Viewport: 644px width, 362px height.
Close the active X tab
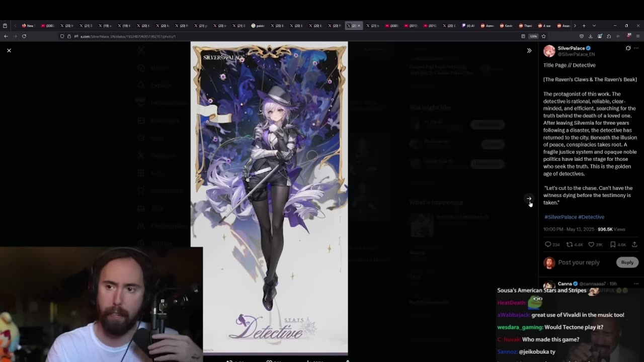tap(359, 26)
